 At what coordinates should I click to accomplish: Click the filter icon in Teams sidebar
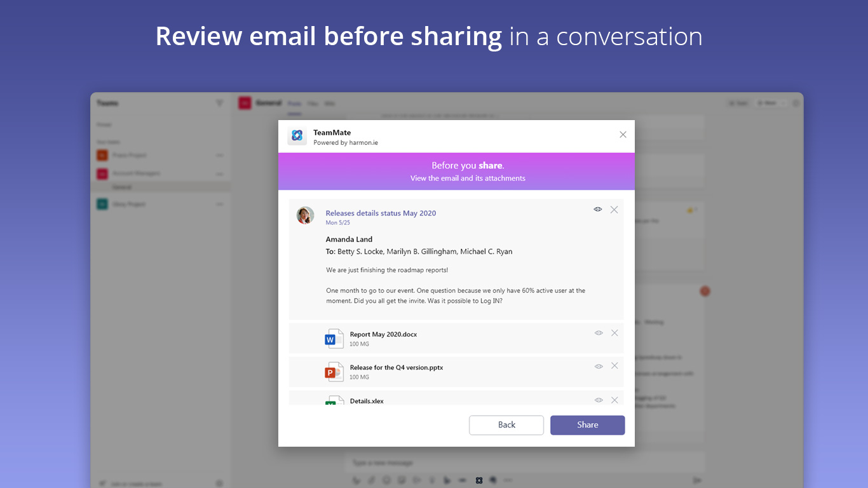(x=219, y=103)
